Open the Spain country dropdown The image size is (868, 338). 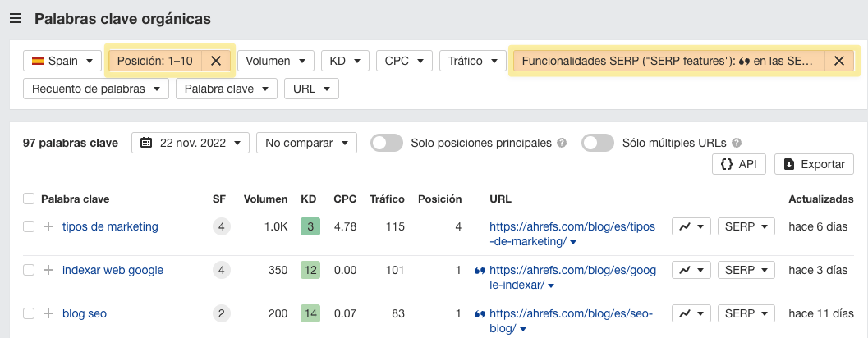[62, 61]
